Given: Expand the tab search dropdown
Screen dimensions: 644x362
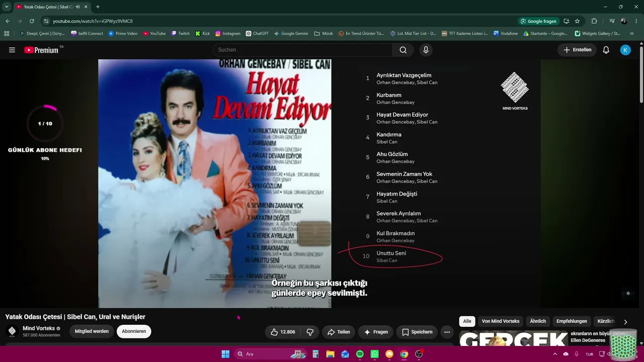Looking at the screenshot, I should click(7, 7).
